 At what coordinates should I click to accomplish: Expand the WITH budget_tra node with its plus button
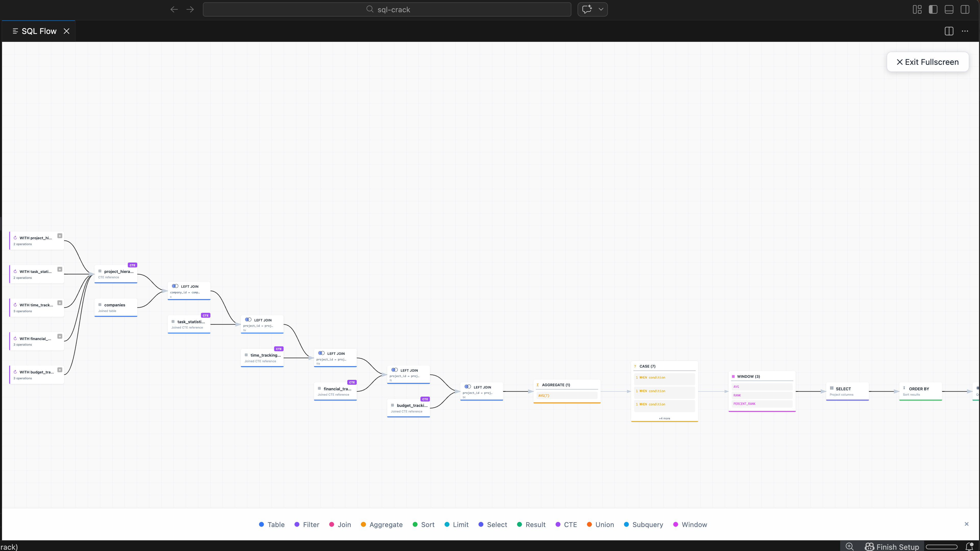60,369
